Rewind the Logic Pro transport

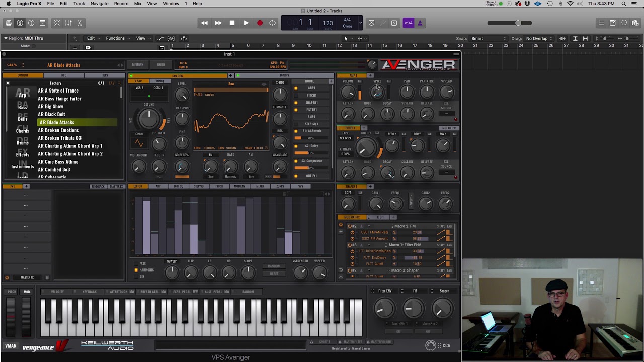pos(204,23)
